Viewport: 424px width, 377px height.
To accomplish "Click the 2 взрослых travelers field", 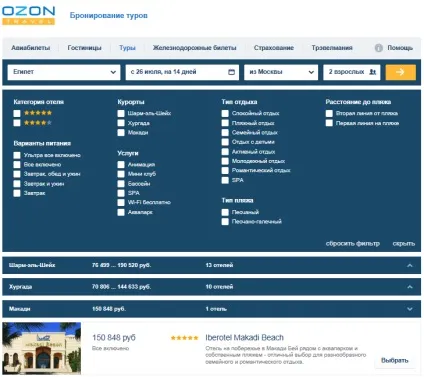I will click(x=352, y=72).
